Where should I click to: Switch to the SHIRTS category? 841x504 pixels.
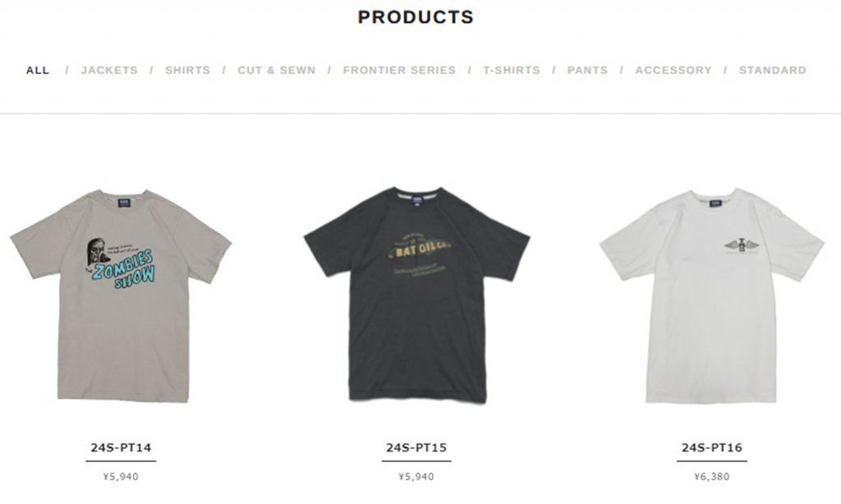coord(188,71)
